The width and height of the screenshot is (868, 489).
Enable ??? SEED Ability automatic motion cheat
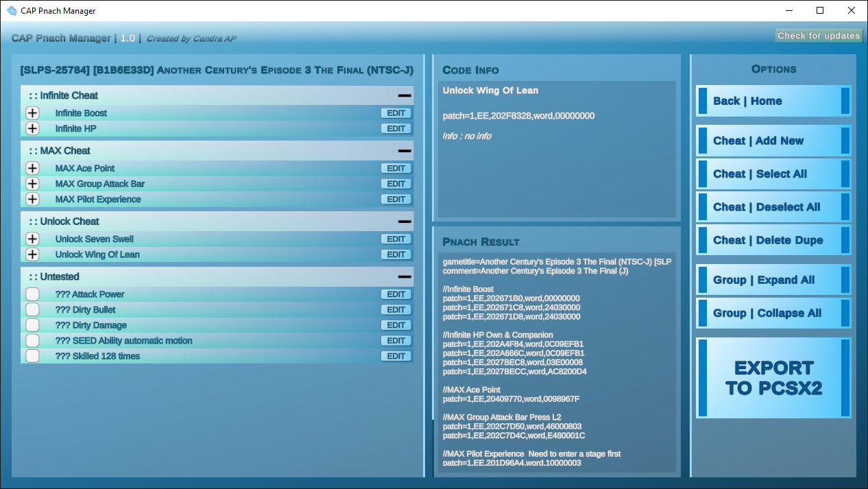32,340
